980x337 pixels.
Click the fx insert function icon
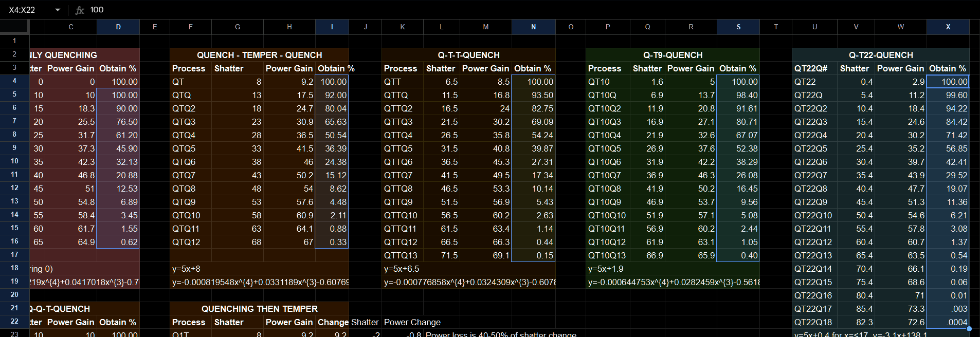click(80, 10)
